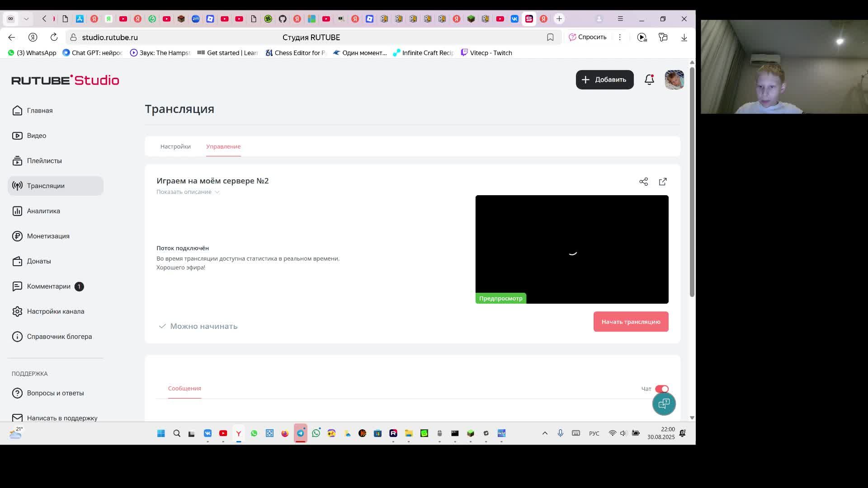Viewport: 868px width, 488px height.
Task: Go to Monetization in sidebar
Action: tap(48, 236)
